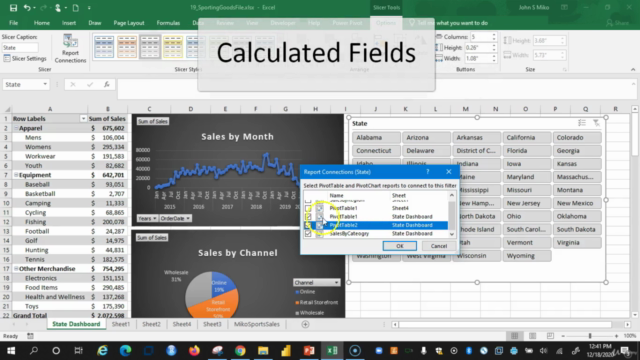The height and width of the screenshot is (360, 640).
Task: Apply the light orange slicer style
Action: [127, 47]
